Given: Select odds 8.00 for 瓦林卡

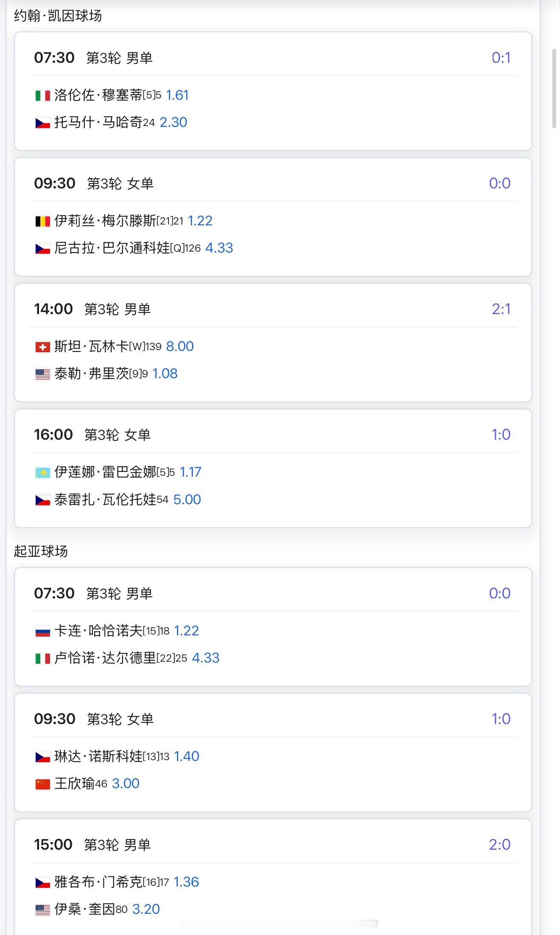Looking at the screenshot, I should (x=180, y=346).
